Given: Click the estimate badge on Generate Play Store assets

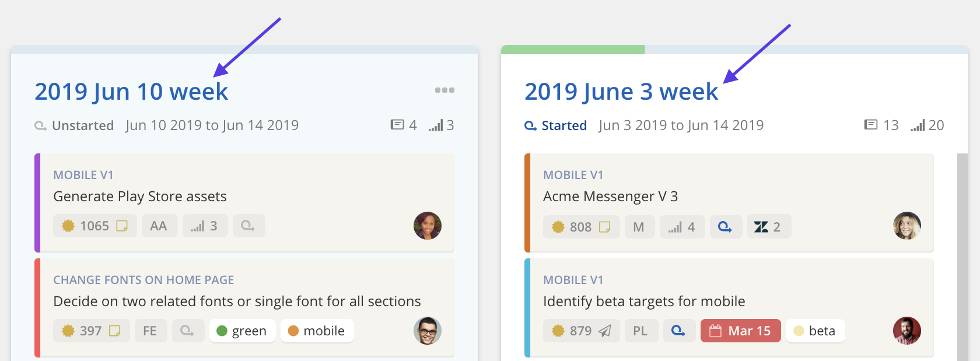Looking at the screenshot, I should (x=205, y=226).
